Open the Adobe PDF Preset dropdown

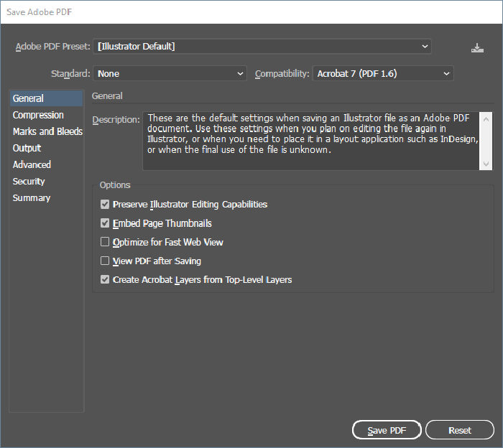262,47
